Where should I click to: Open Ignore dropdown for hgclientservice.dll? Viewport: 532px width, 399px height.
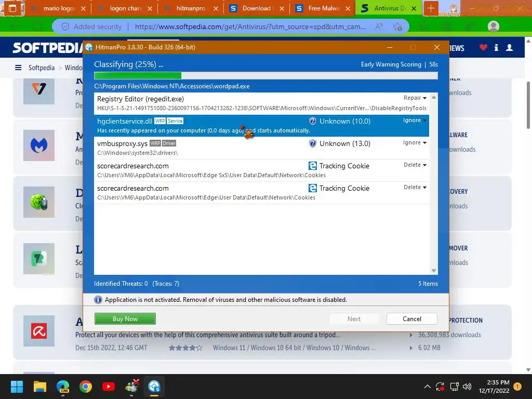point(415,120)
